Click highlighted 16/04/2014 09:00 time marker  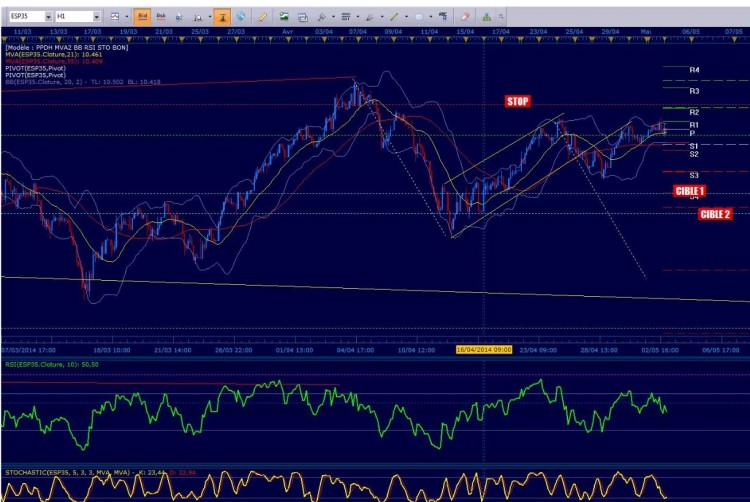484,350
